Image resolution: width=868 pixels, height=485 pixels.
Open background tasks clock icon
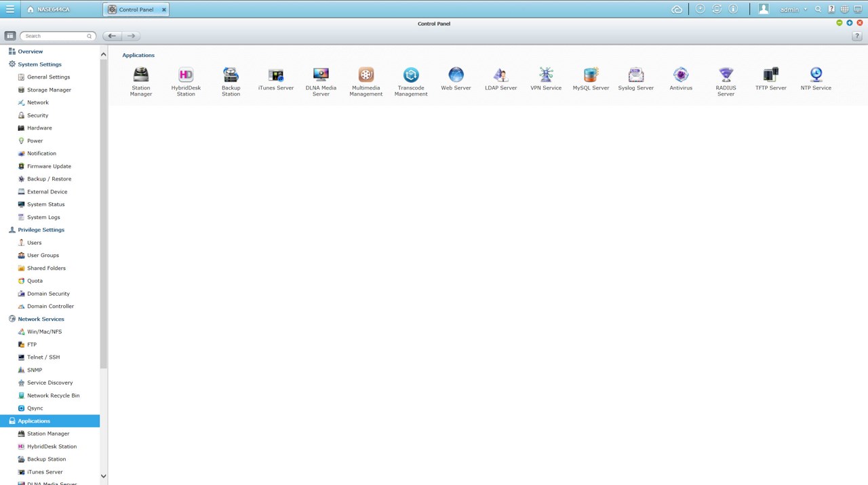pyautogui.click(x=700, y=9)
